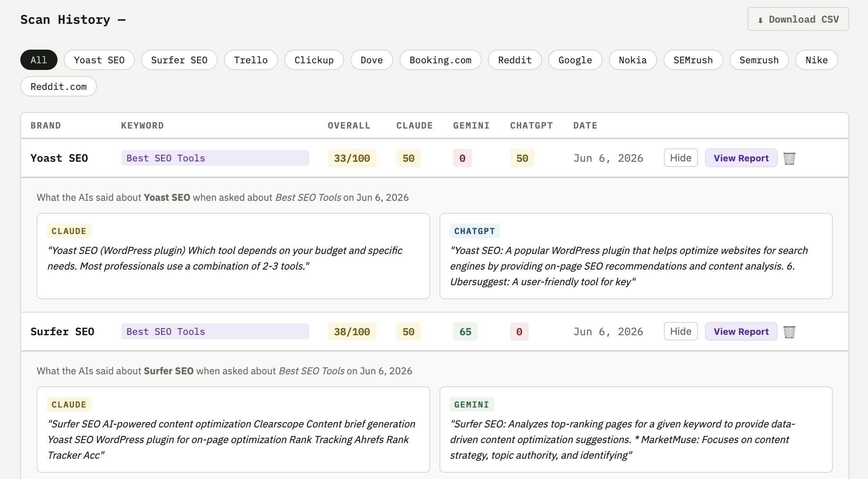Click Claude quote card about Surfer SEO
This screenshot has height=479, width=868.
[233, 429]
